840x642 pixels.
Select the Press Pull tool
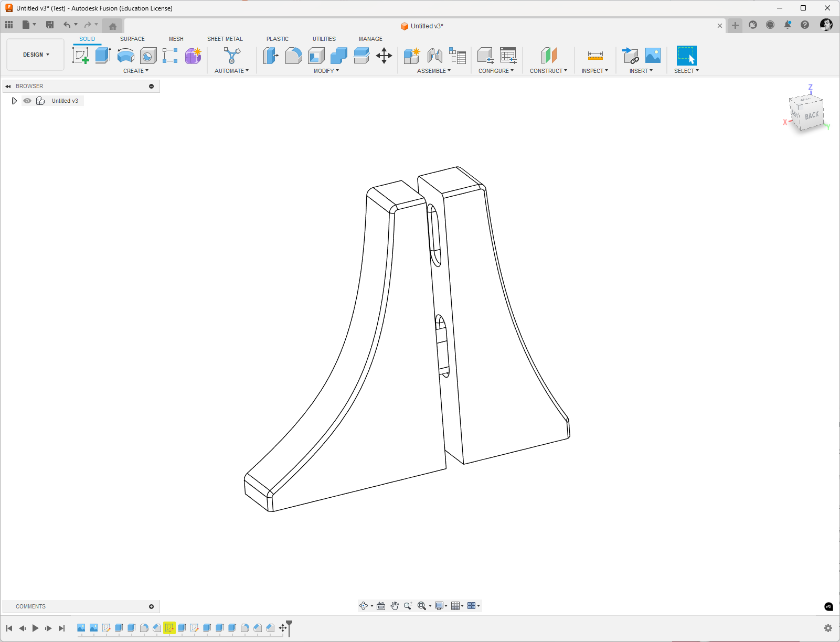click(271, 55)
